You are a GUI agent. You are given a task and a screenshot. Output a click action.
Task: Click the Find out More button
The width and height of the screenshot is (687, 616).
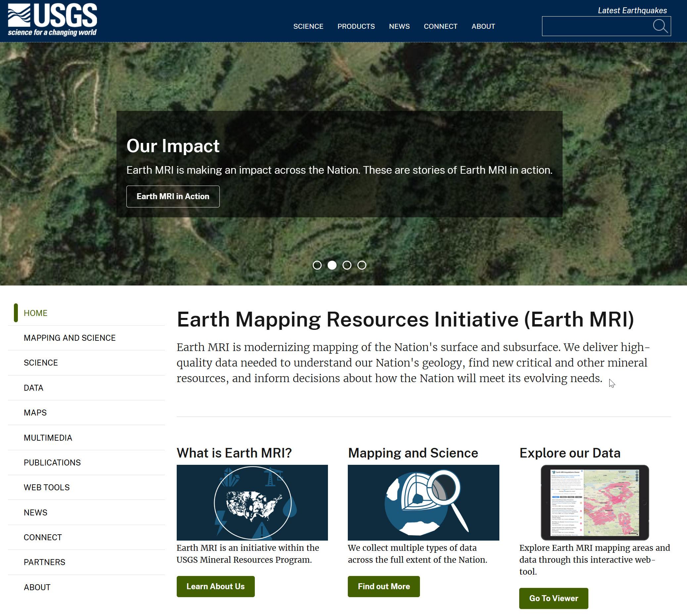click(x=383, y=586)
